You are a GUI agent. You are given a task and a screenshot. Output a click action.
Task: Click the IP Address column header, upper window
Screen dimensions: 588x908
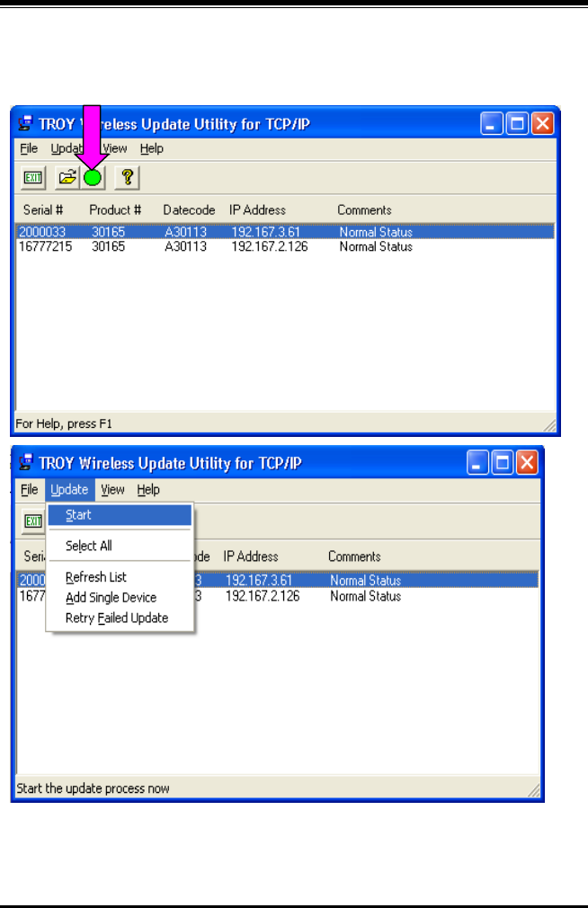257,210
